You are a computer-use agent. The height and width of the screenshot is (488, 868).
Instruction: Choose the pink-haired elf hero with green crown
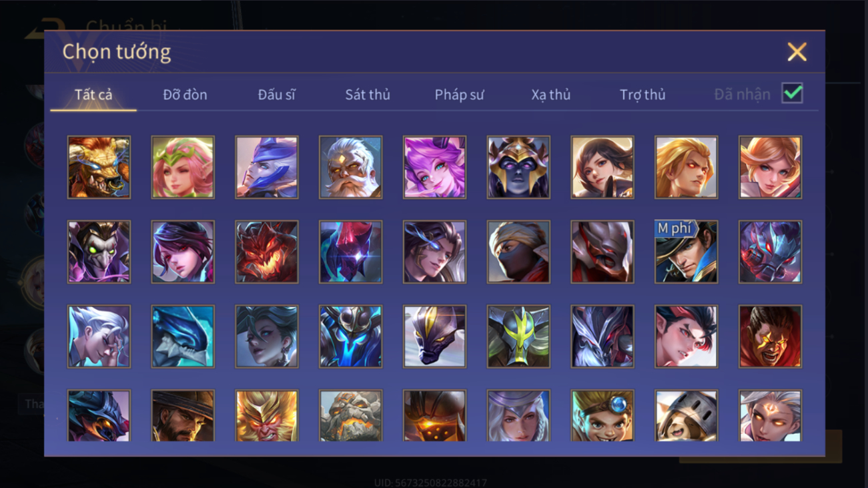click(183, 167)
